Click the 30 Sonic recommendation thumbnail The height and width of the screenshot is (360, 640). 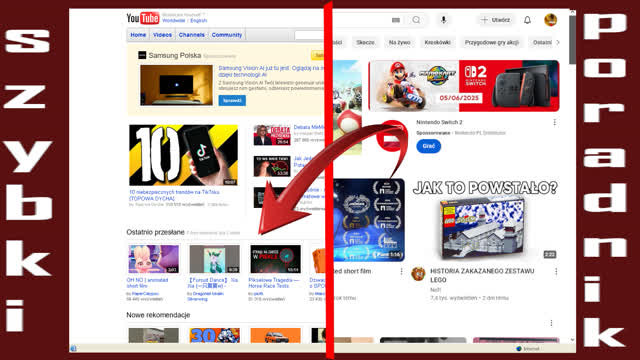214,335
